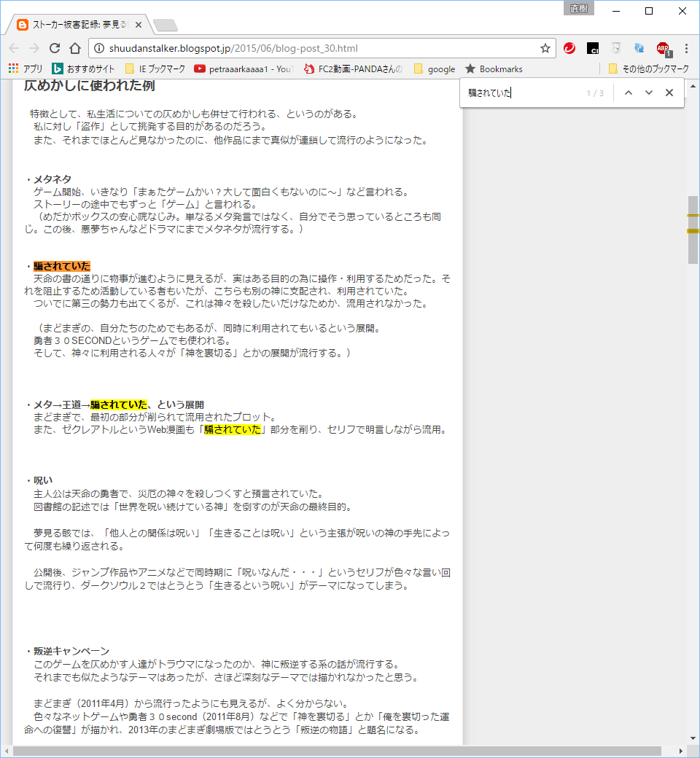
Task: Open a new tab
Action: [x=165, y=25]
